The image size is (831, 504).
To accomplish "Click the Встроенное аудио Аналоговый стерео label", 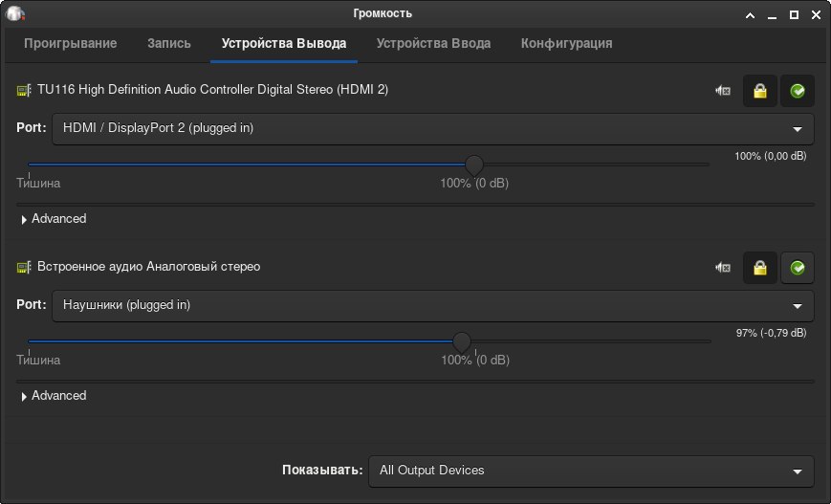I will coord(148,267).
